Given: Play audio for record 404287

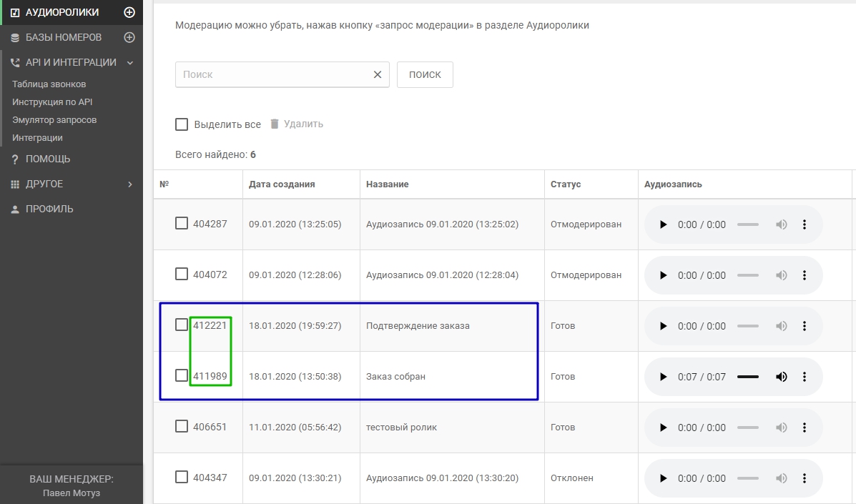Looking at the screenshot, I should pyautogui.click(x=663, y=224).
